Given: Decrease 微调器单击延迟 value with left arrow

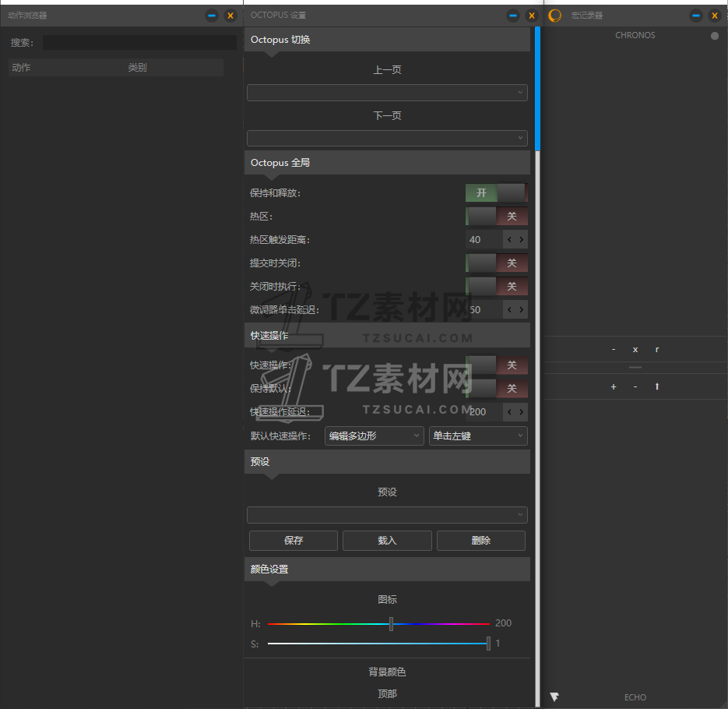Looking at the screenshot, I should (509, 310).
